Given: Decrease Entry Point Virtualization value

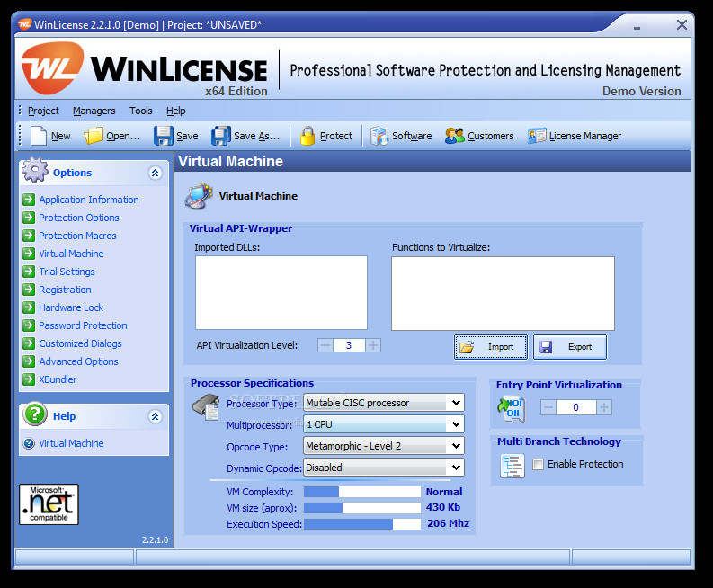Looking at the screenshot, I should 548,407.
